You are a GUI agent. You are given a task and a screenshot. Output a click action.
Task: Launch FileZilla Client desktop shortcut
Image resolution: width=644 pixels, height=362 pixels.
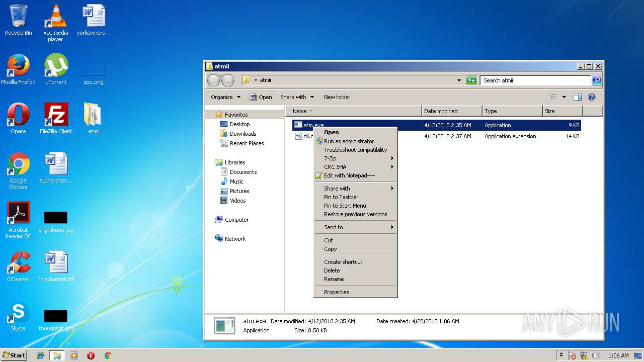56,119
